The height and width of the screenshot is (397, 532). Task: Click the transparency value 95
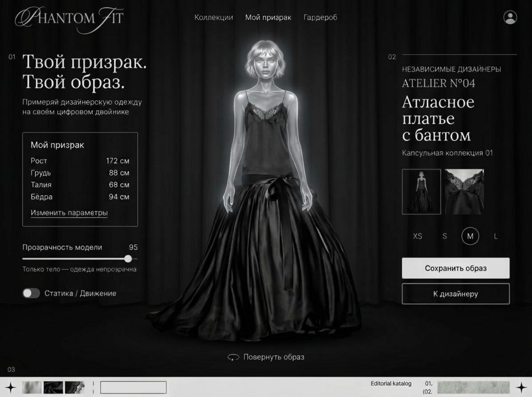point(134,247)
